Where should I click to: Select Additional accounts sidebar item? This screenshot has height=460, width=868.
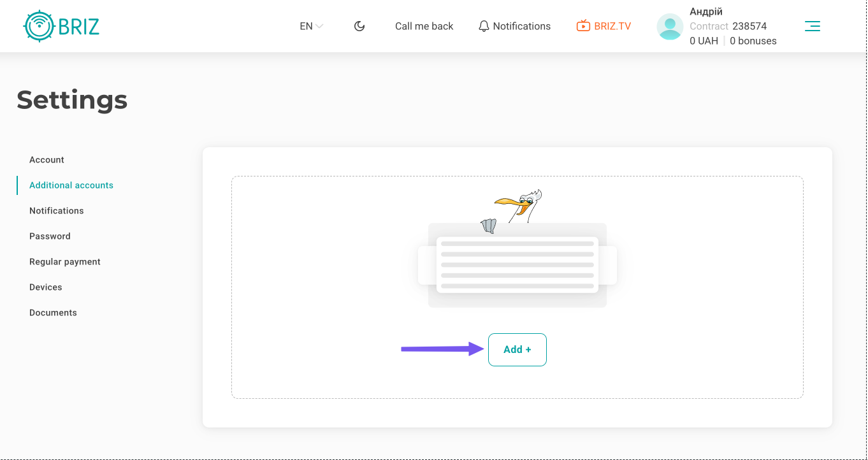71,185
